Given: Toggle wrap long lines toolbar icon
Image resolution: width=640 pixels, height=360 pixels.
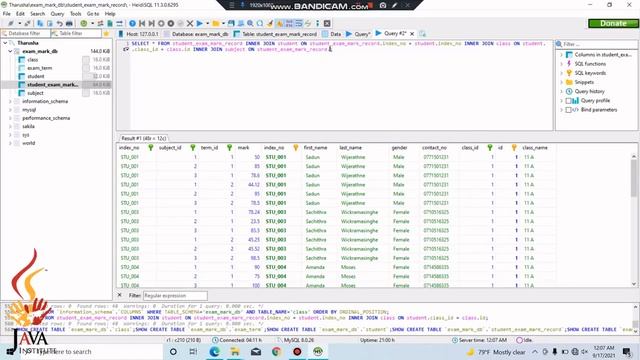Looking at the screenshot, I should tap(299, 24).
